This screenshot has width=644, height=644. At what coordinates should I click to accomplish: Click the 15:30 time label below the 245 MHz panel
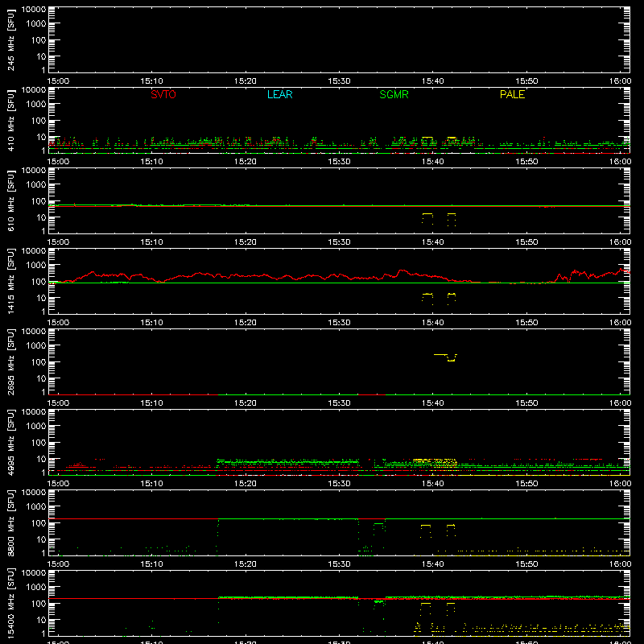coord(339,81)
